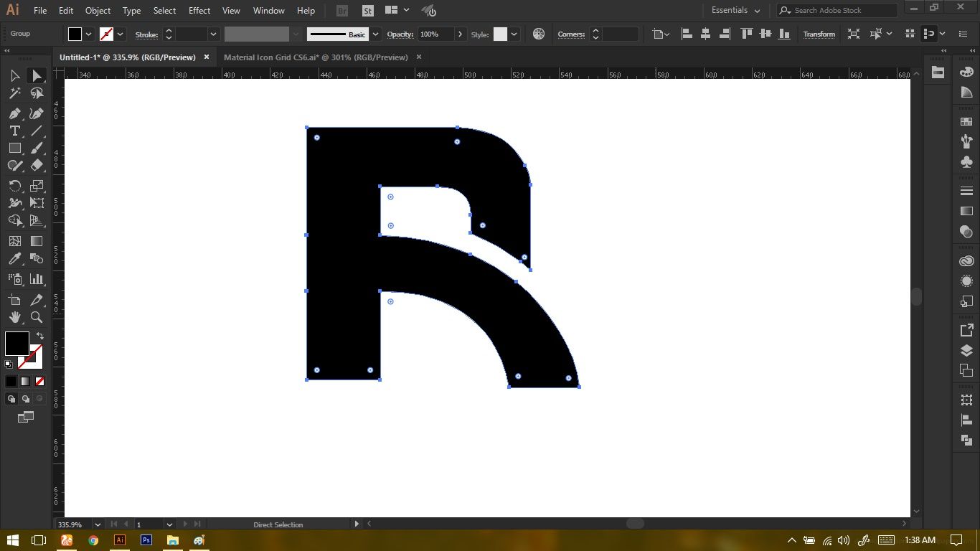Expand the opacity 100% flyout arrow

pos(460,34)
